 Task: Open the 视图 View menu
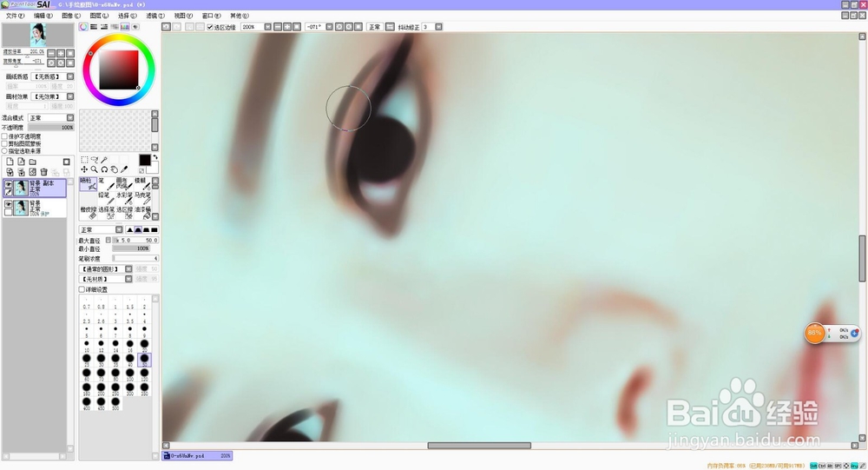point(183,16)
